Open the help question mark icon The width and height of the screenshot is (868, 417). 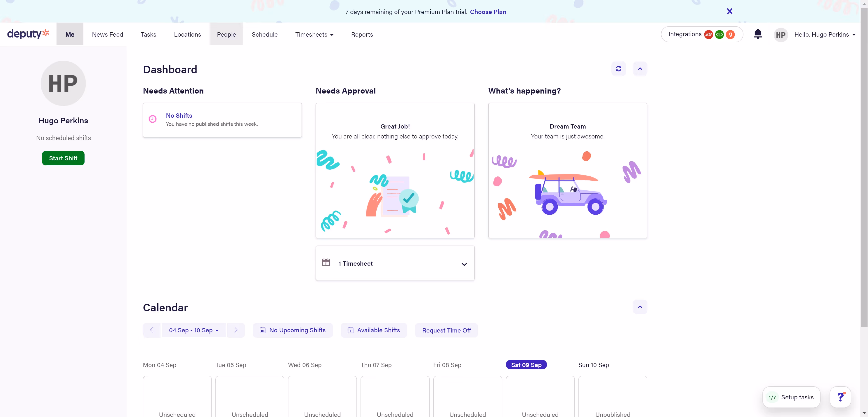coord(840,397)
